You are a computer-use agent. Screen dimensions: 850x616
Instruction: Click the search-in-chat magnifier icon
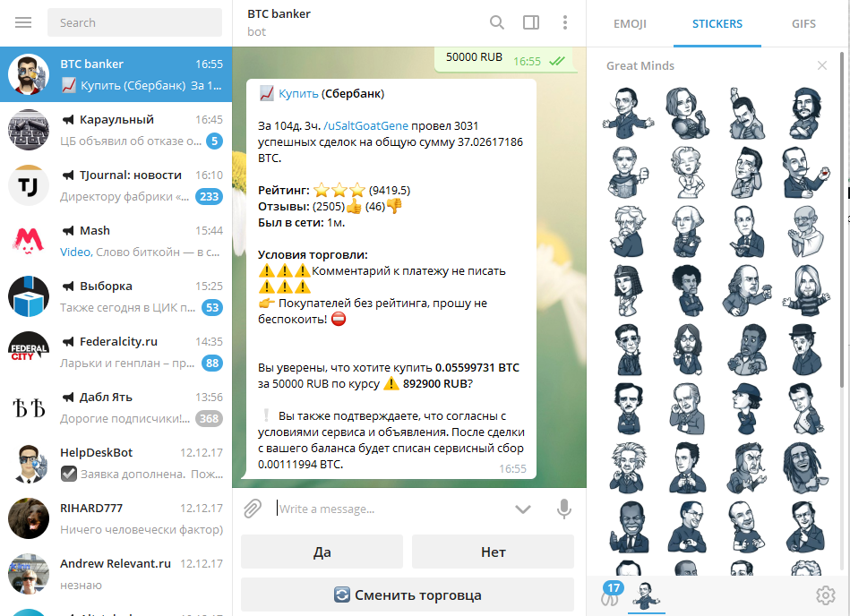496,22
